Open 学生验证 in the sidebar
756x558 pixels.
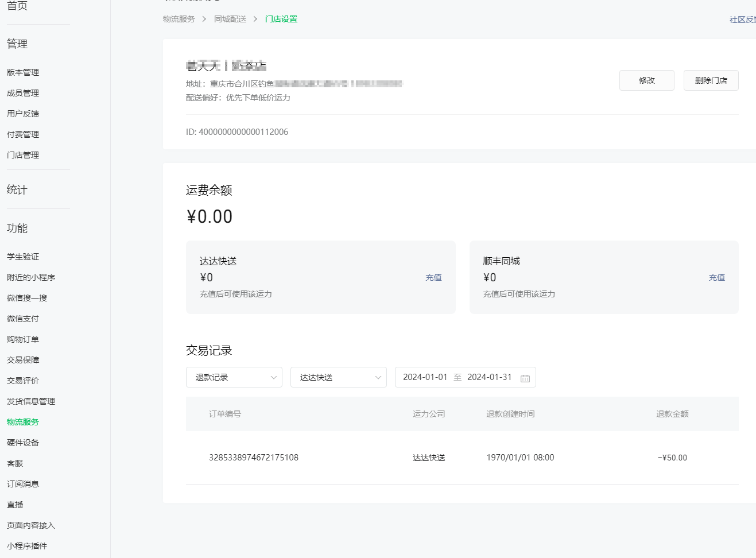(23, 257)
